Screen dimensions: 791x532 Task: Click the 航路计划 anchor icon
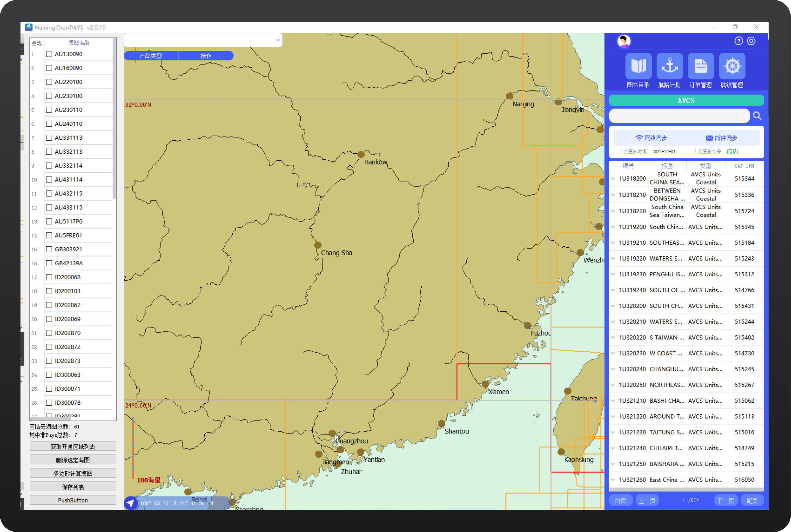669,66
